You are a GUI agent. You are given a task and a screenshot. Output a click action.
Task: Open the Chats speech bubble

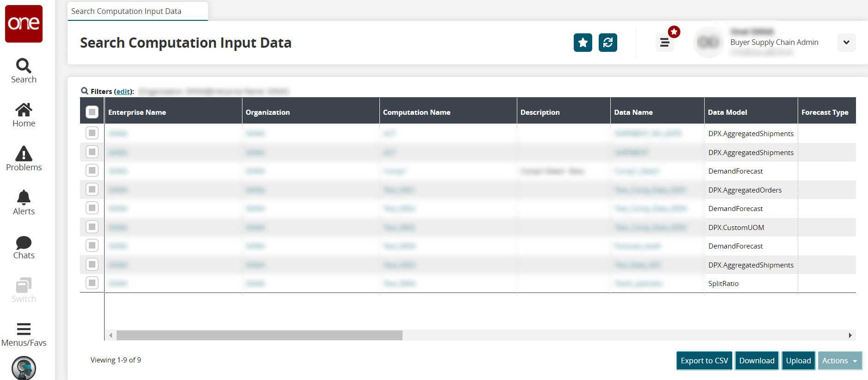point(24,243)
